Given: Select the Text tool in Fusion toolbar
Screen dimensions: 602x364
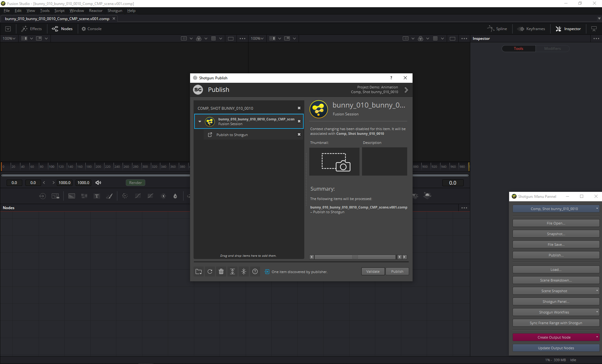Looking at the screenshot, I should click(97, 196).
